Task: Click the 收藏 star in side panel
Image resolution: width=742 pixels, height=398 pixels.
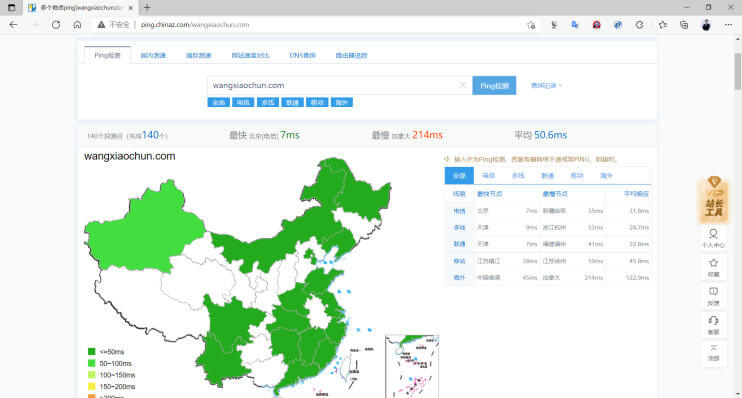Action: 713,267
